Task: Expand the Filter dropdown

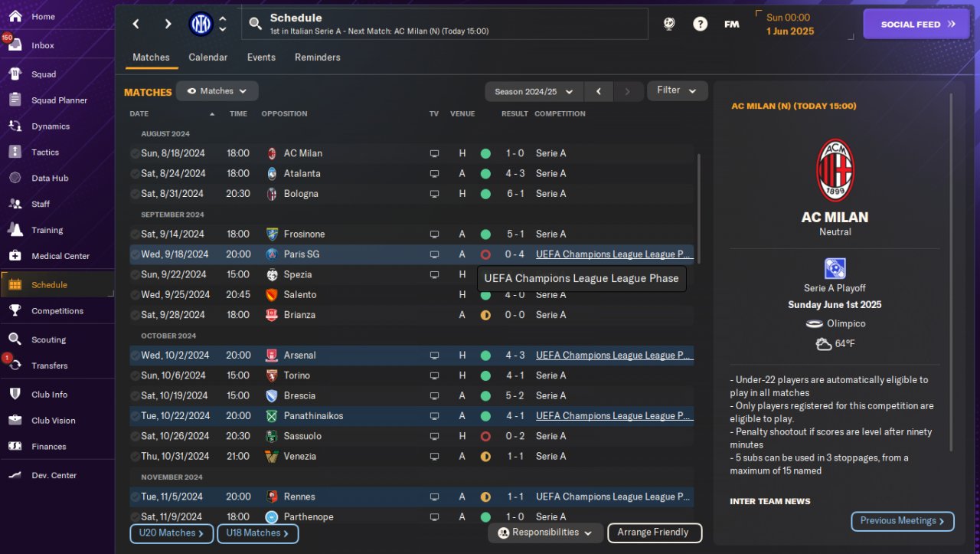Action: point(677,90)
